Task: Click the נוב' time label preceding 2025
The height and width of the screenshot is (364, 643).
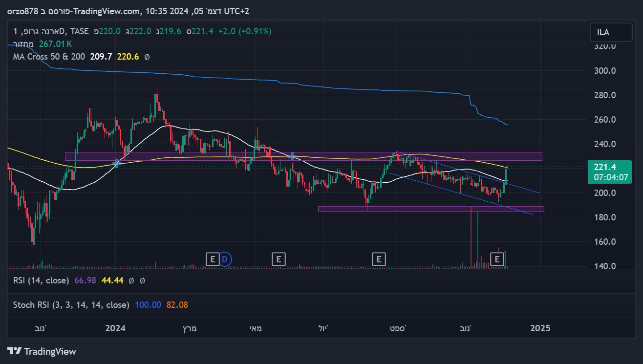Action: tap(465, 328)
